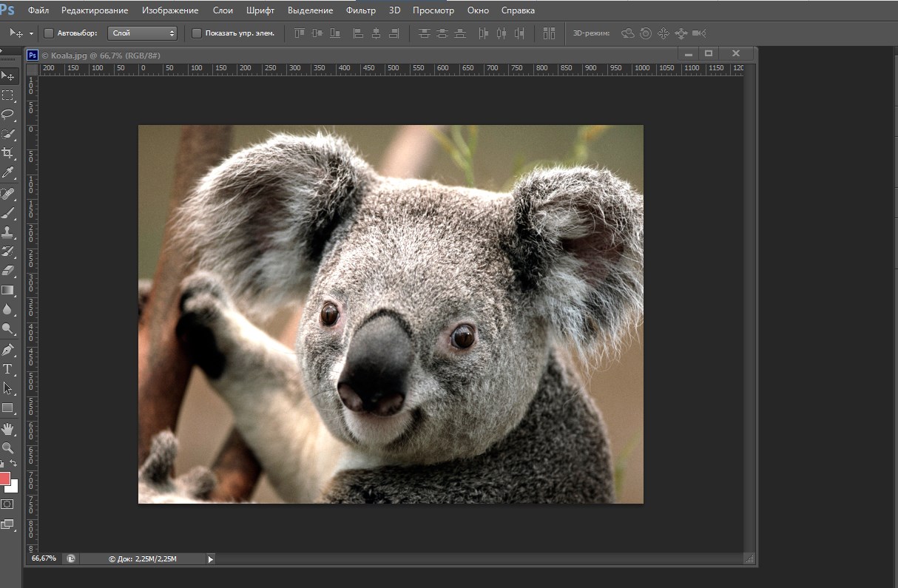The image size is (898, 588).
Task: Toggle Quick Mask mode
Action: point(7,504)
